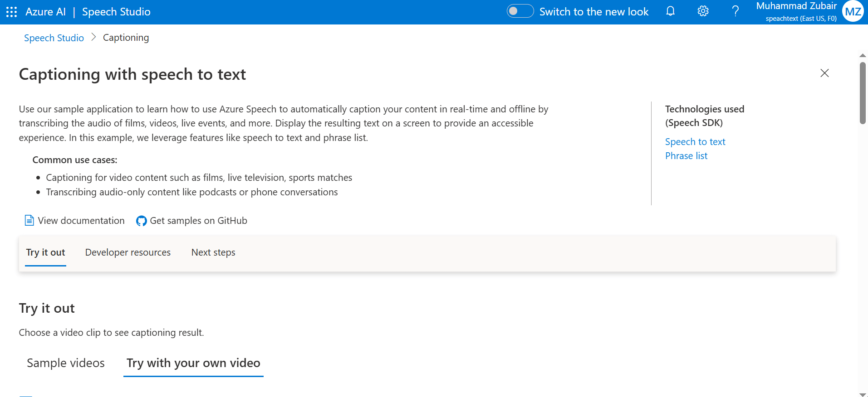The image size is (868, 397).
Task: Click Muhammad Zubair account name
Action: (796, 6)
